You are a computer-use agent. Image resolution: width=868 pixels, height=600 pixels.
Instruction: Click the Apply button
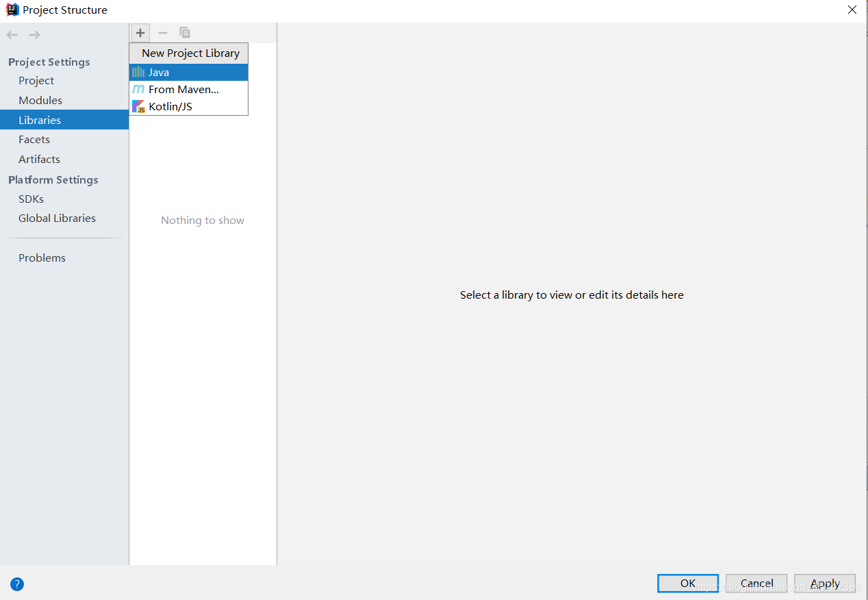coord(825,584)
